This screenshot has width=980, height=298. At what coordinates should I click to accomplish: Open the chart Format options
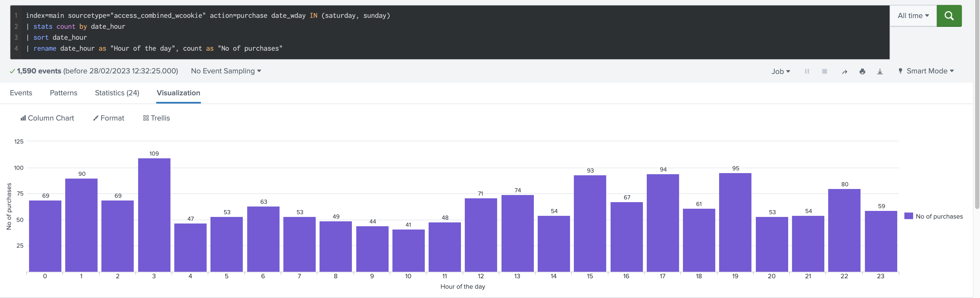pyautogui.click(x=109, y=118)
